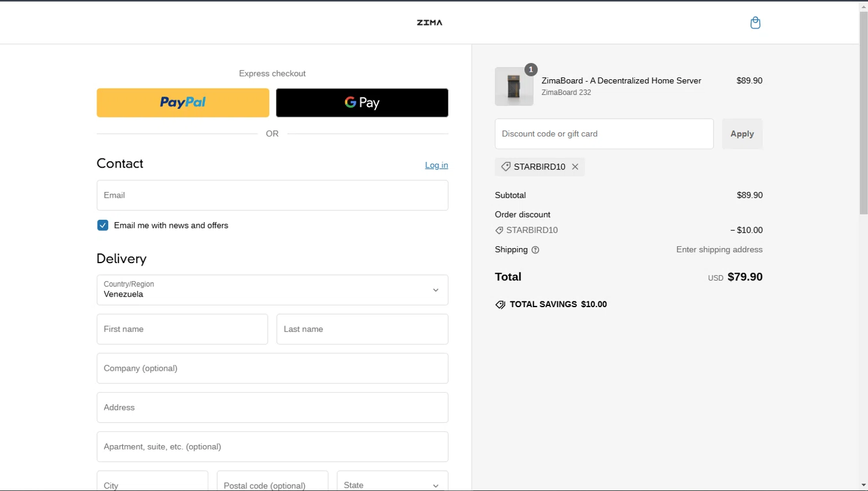The image size is (868, 491).
Task: Click the 'ZimaBoard - A Decentralized Home Server' title
Action: [621, 80]
